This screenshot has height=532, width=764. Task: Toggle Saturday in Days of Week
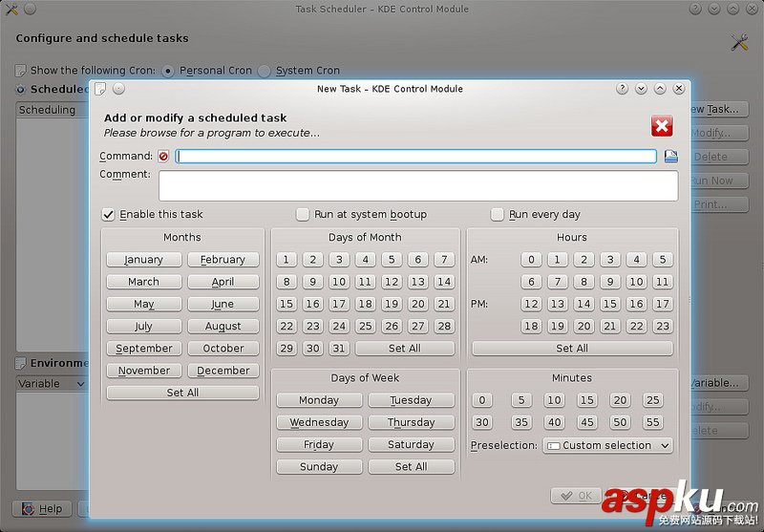(412, 444)
